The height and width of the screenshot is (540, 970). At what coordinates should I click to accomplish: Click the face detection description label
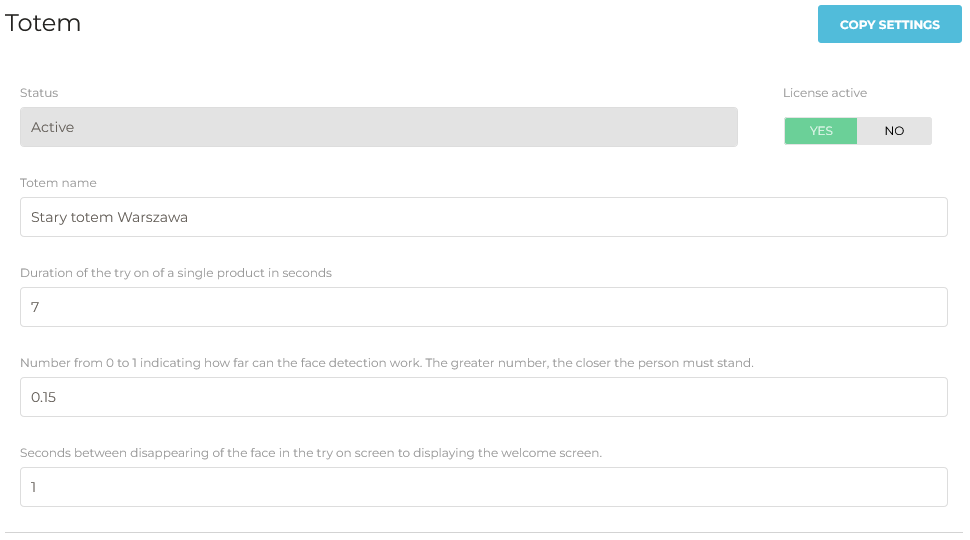(386, 363)
